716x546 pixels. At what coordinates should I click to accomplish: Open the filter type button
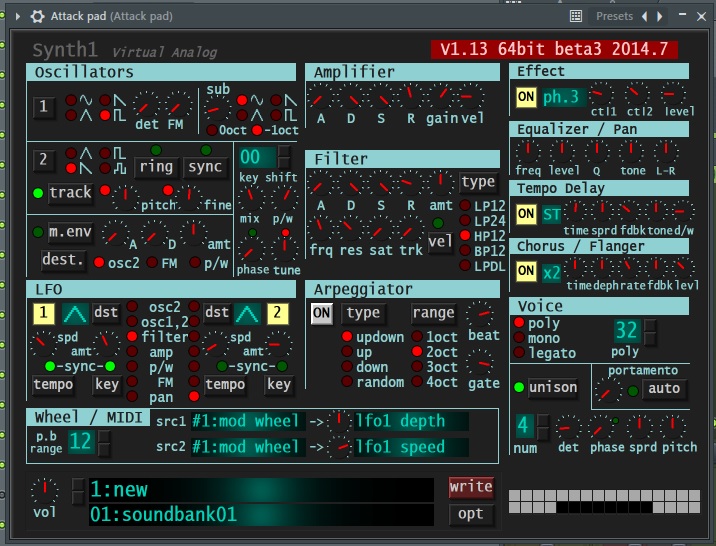pos(478,182)
